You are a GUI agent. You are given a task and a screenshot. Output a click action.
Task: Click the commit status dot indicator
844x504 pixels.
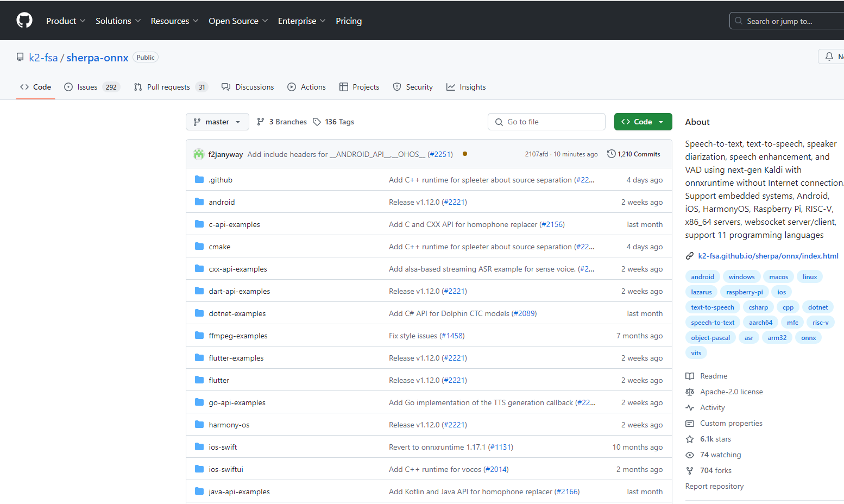point(465,154)
